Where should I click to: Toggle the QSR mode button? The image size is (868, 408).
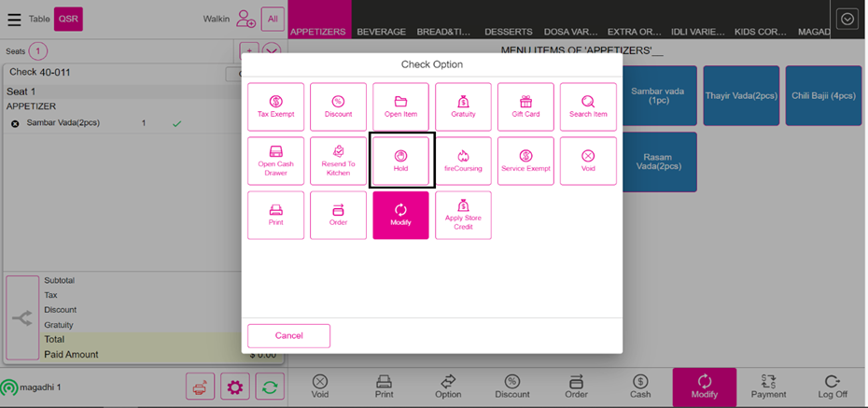(68, 19)
